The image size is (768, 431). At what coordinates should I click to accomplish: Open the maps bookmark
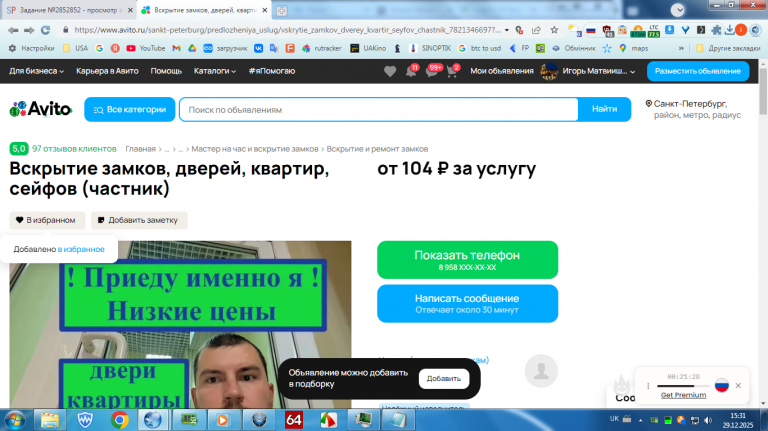coord(634,48)
